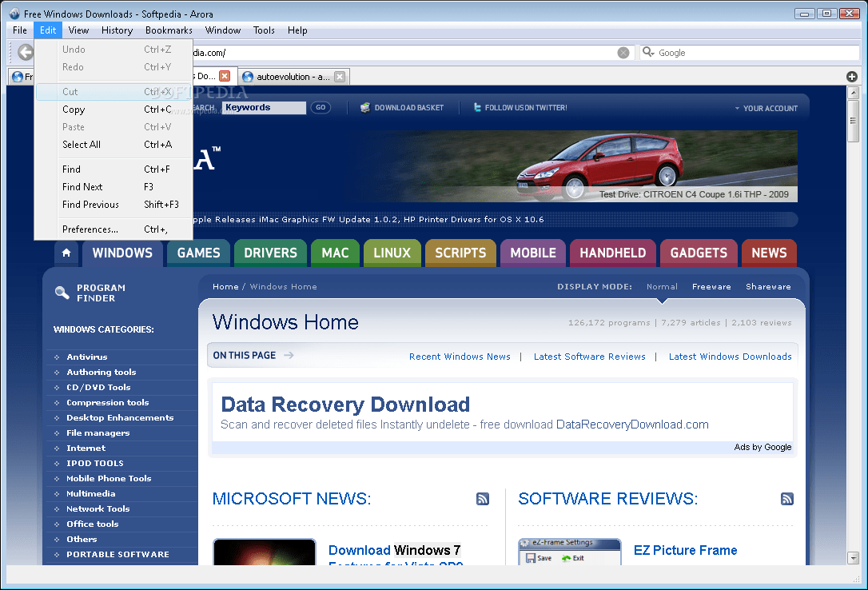Select the MOBILE category tab
The width and height of the screenshot is (868, 590).
coord(533,253)
